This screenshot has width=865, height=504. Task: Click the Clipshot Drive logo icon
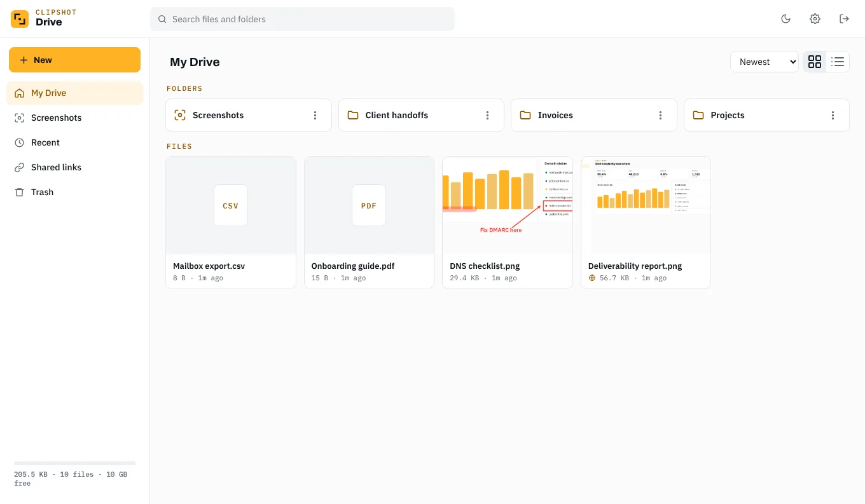pos(20,19)
